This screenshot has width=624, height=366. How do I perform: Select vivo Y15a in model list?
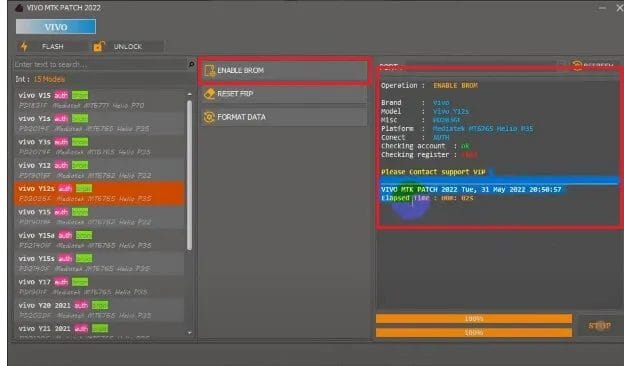tap(99, 240)
